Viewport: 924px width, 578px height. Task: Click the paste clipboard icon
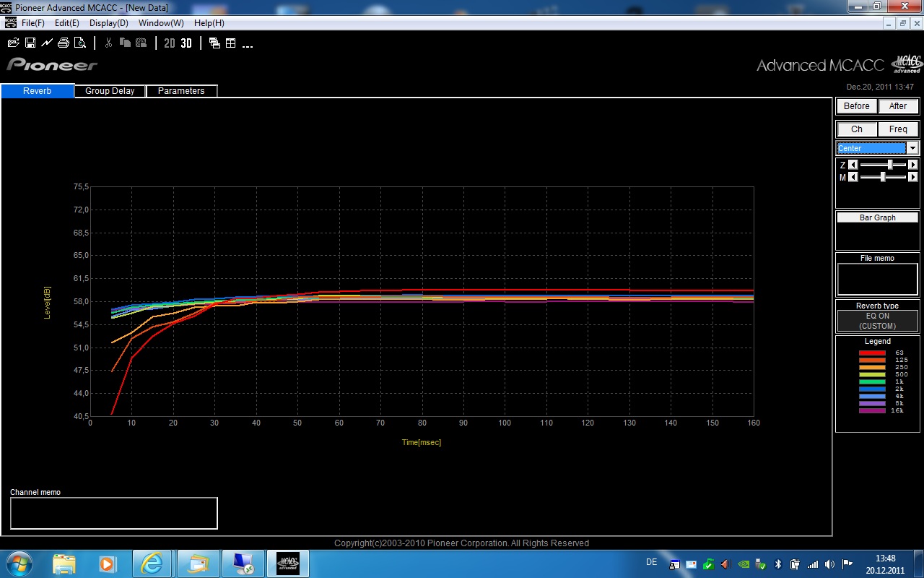pos(141,43)
